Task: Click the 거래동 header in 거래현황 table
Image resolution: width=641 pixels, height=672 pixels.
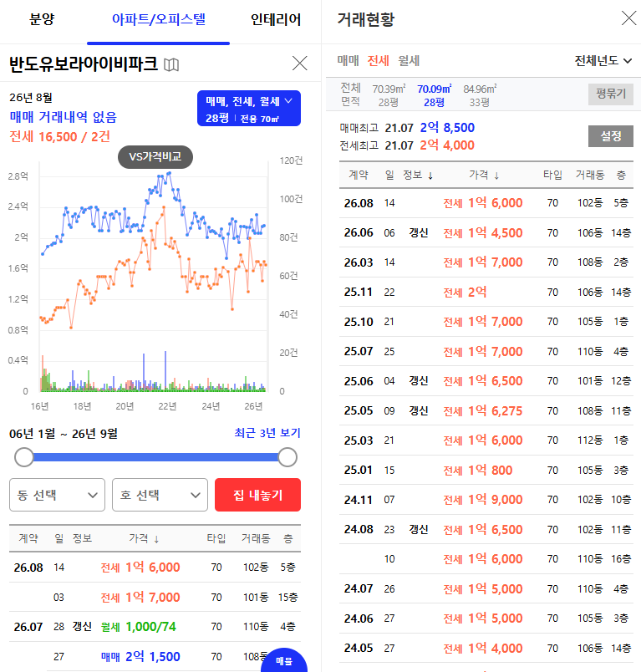Action: coord(590,175)
